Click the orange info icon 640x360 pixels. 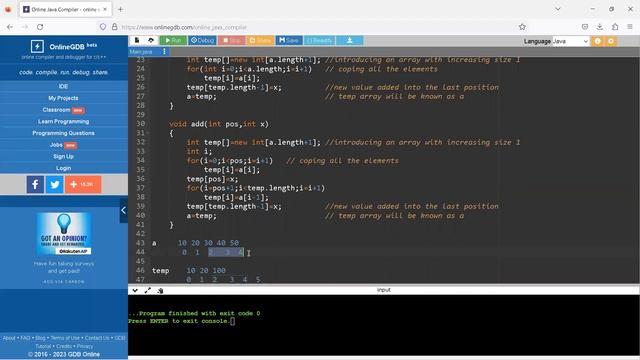(598, 41)
